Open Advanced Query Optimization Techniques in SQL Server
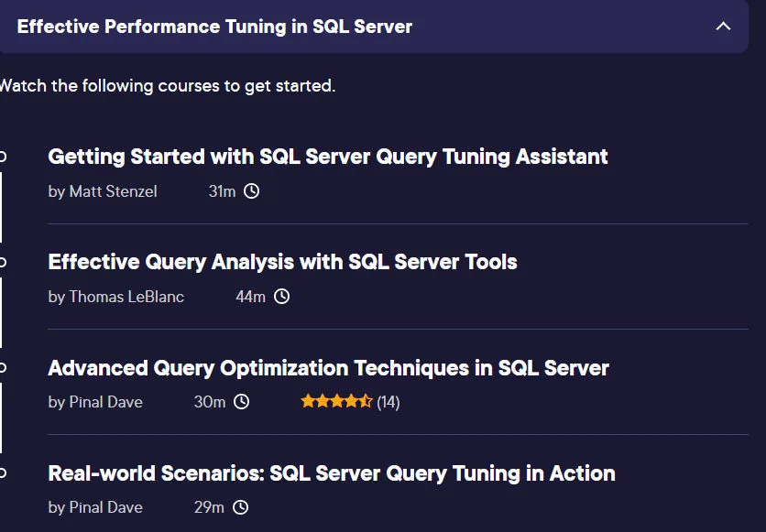 (328, 368)
